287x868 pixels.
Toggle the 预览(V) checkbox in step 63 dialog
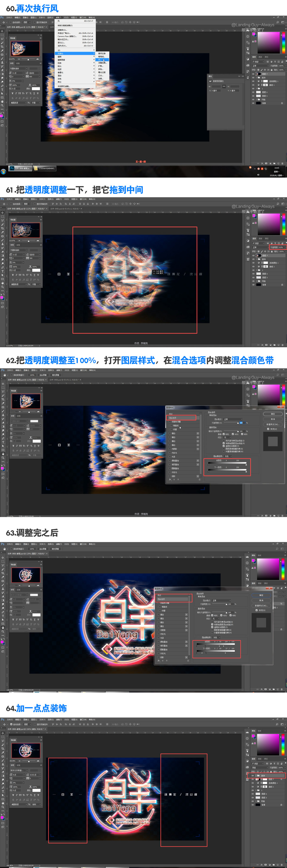[x=256, y=610]
